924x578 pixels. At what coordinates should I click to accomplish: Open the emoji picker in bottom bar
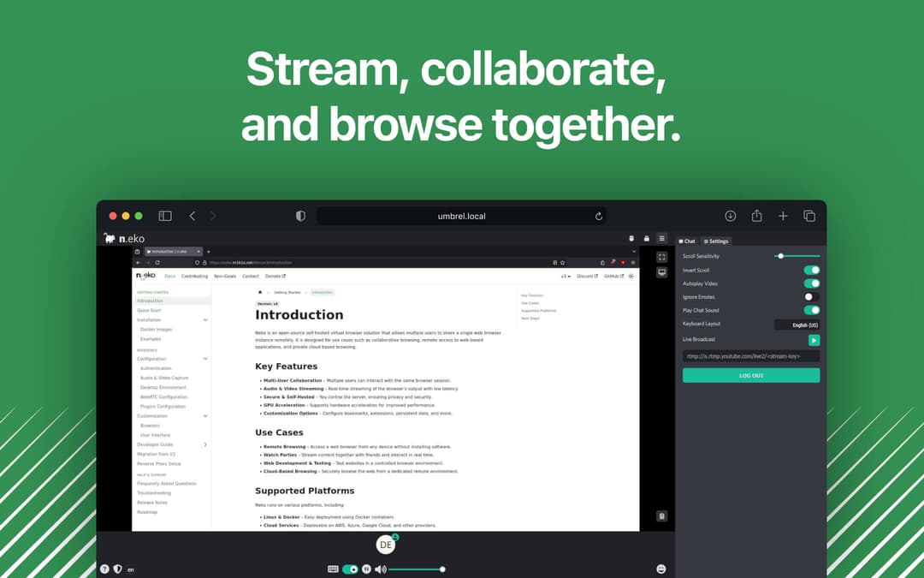660,569
